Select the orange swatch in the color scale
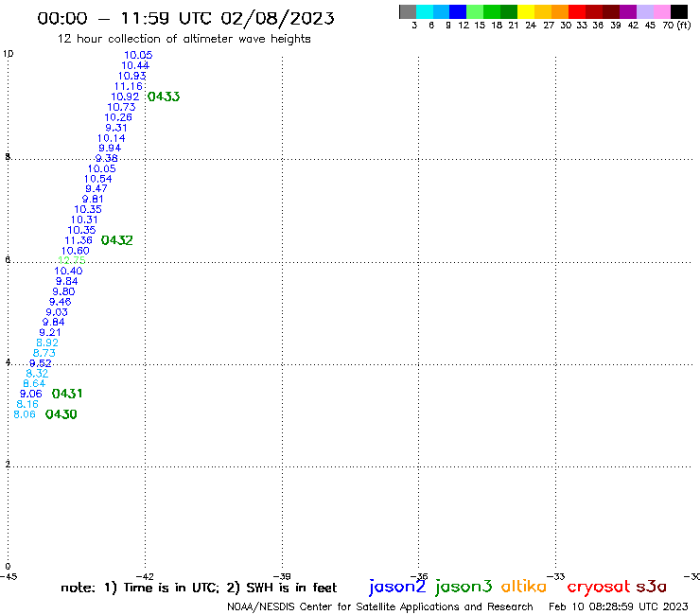This screenshot has height=615, width=700. tap(560, 11)
